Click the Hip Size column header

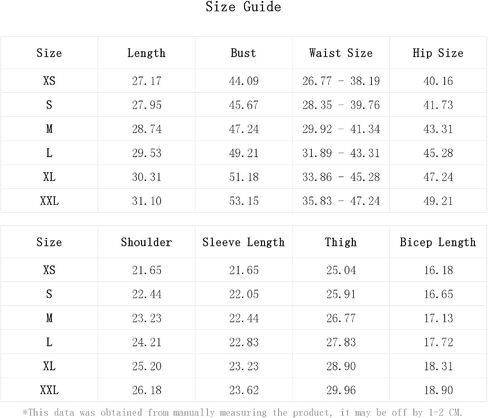[438, 53]
